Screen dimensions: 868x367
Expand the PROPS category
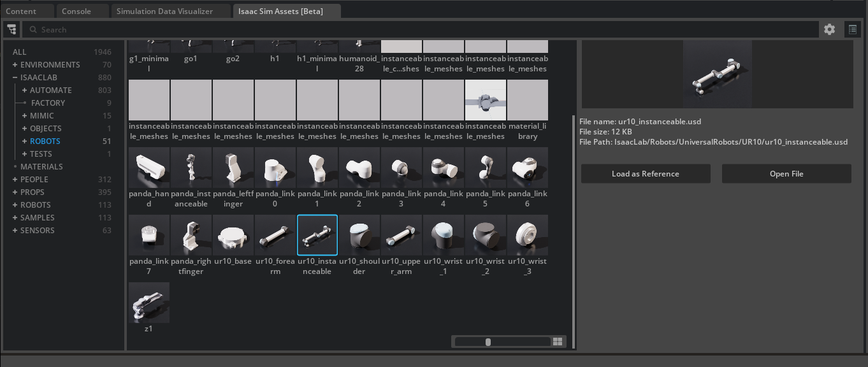[x=15, y=192]
